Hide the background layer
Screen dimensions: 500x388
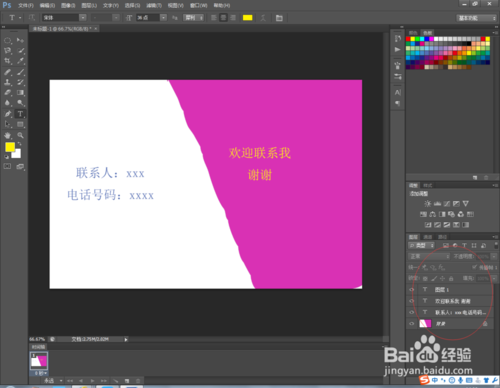[x=412, y=324]
